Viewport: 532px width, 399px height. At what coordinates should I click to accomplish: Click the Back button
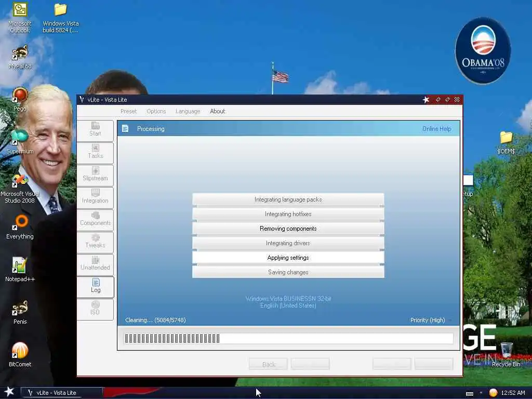(x=268, y=364)
